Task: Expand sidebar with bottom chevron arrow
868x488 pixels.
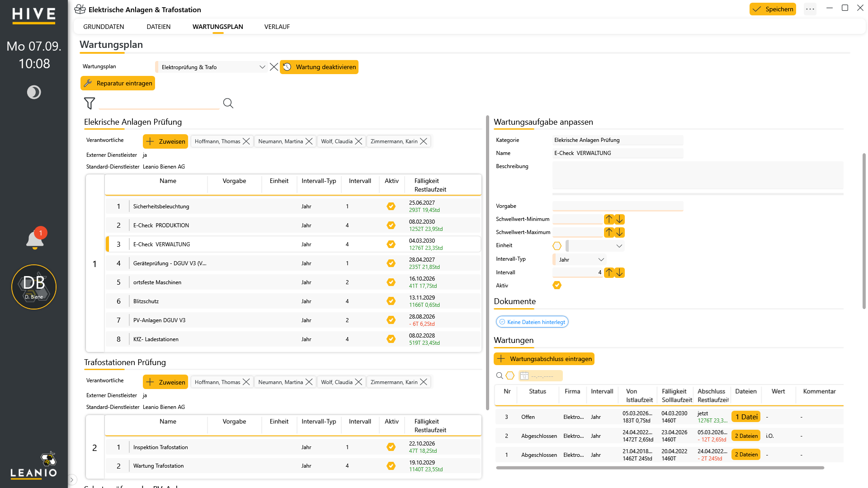Action: click(x=72, y=480)
